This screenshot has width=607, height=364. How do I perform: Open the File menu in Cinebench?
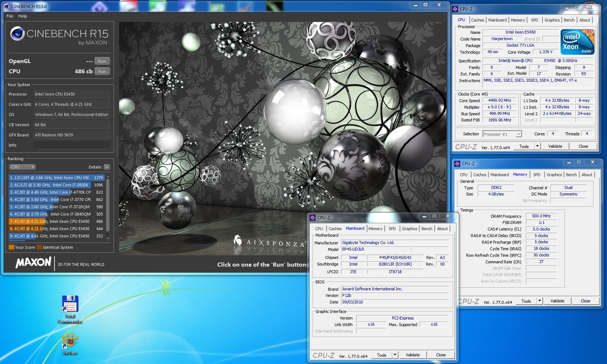pyautogui.click(x=10, y=16)
